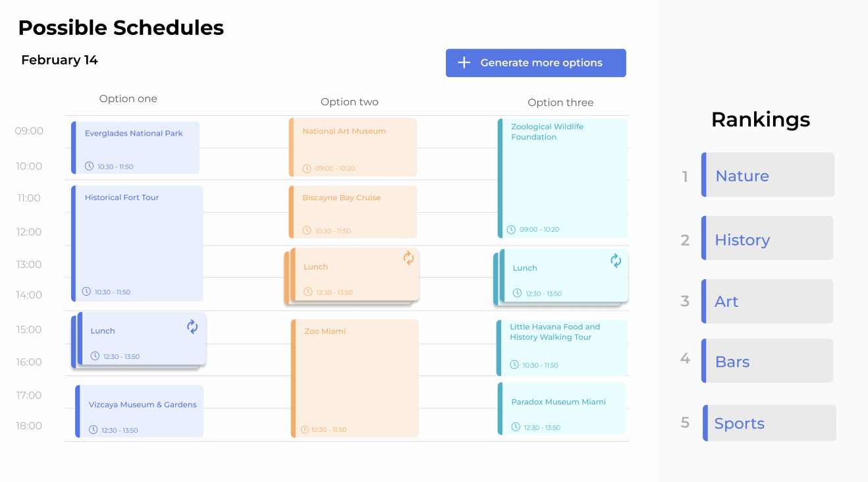Click the Sports ranking card

(x=769, y=423)
